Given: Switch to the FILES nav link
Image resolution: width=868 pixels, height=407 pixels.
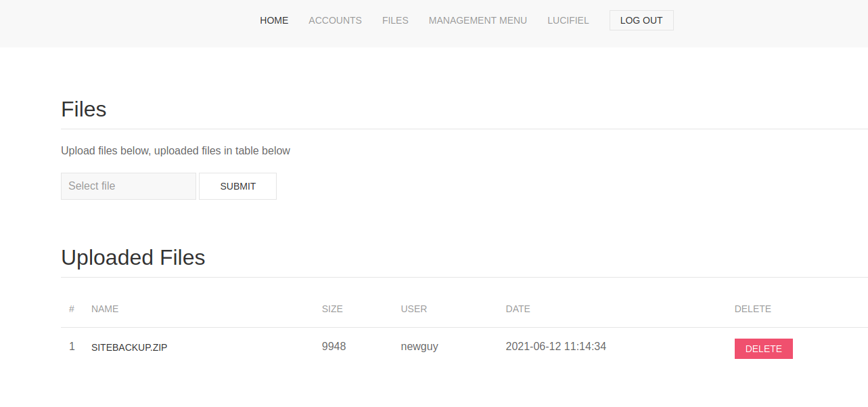Looking at the screenshot, I should 395,20.
